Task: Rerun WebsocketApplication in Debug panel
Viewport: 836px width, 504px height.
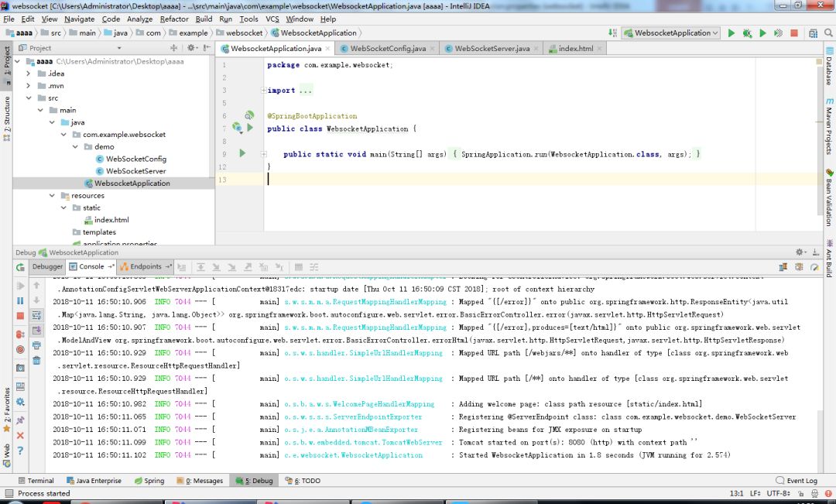Action: coord(20,267)
